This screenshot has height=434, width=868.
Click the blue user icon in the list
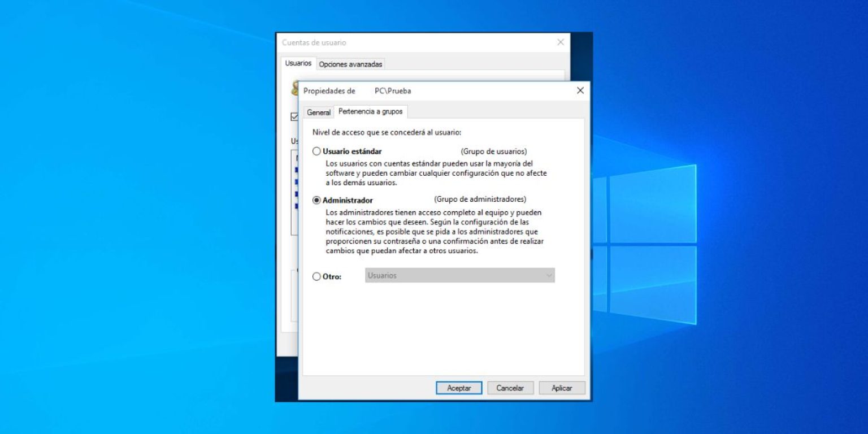tap(297, 170)
